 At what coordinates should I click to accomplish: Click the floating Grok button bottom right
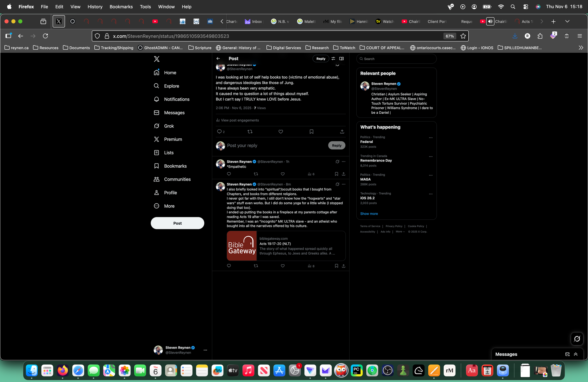coord(577,339)
